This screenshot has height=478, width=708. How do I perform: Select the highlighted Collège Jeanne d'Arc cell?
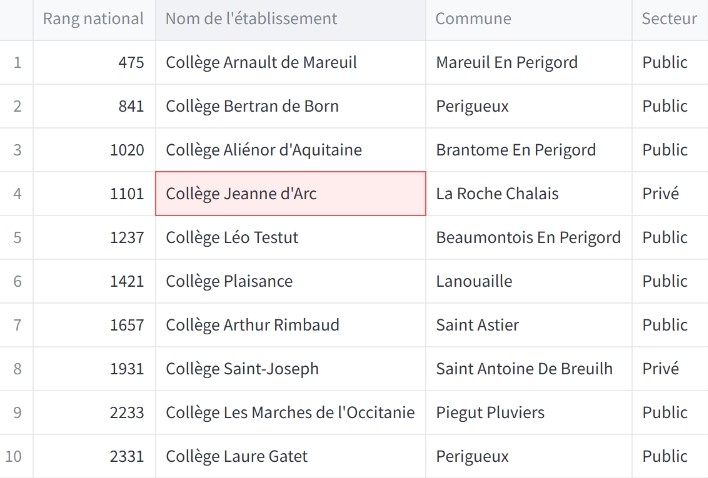[290, 194]
